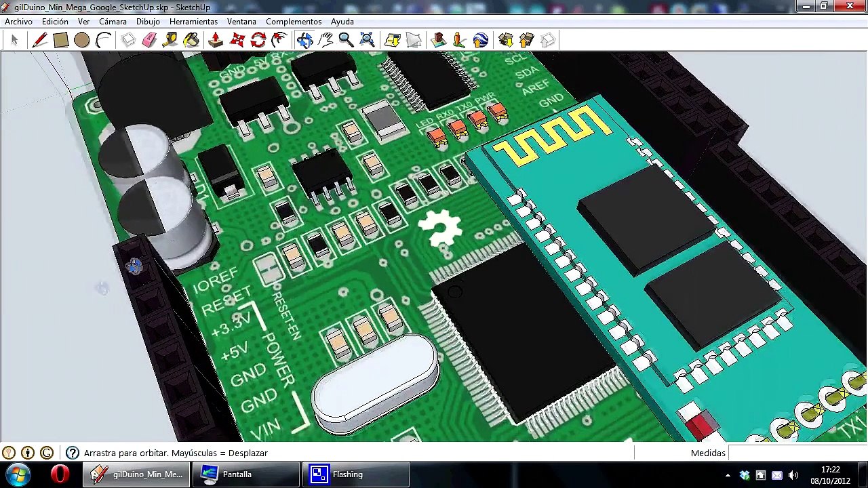Screen dimensions: 868x488
Task: Click the Medidas measurements input box
Action: coord(797,453)
